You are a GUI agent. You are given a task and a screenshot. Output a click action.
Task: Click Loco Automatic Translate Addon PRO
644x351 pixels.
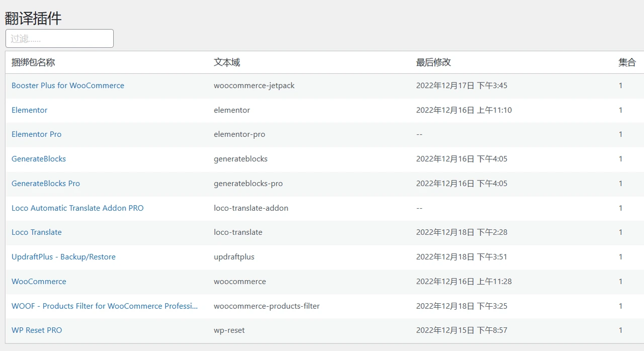click(x=77, y=208)
